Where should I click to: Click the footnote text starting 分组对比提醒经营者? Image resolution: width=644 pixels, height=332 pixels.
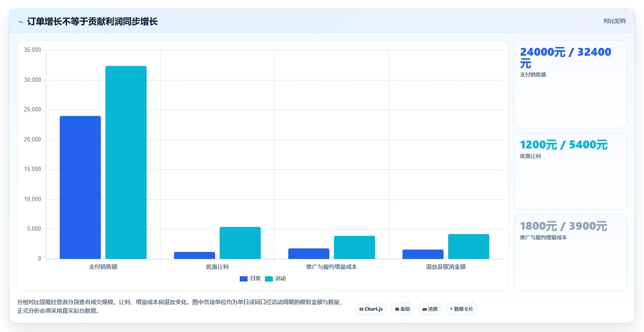coord(180,306)
